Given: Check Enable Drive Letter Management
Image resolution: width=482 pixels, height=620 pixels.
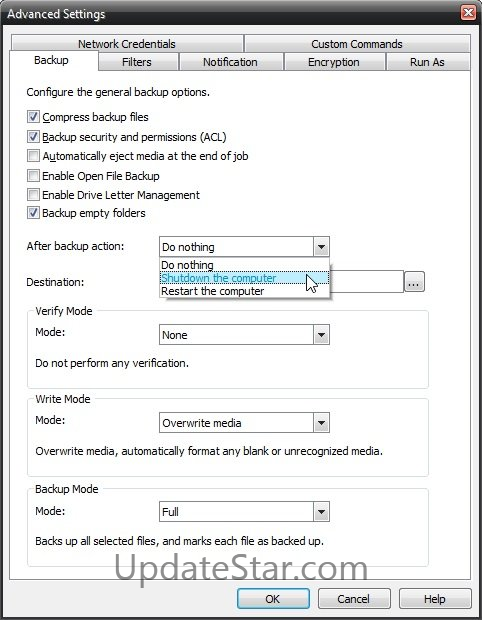Looking at the screenshot, I should click(x=33, y=195).
